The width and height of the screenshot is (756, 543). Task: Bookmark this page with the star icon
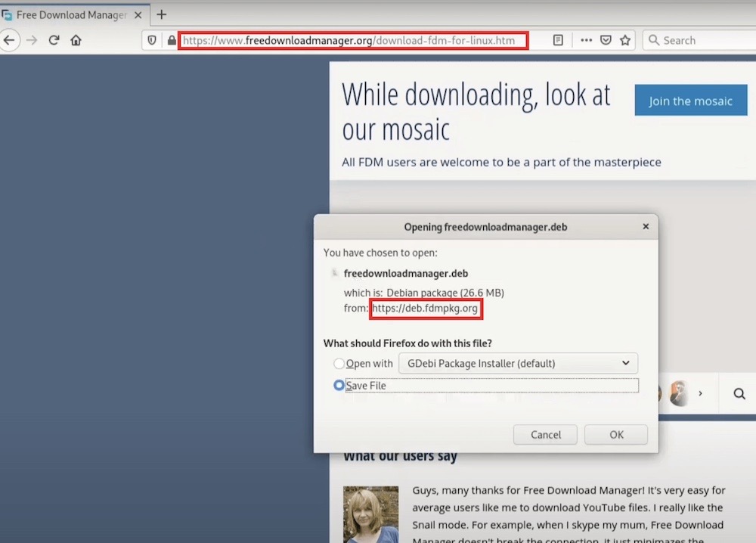tap(625, 40)
